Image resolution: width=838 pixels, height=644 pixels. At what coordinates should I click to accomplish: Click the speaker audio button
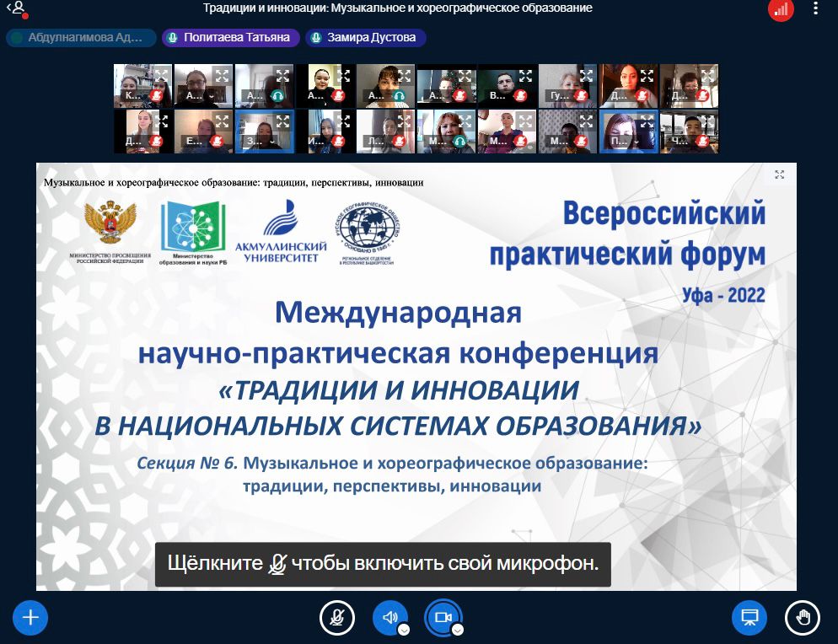click(389, 617)
